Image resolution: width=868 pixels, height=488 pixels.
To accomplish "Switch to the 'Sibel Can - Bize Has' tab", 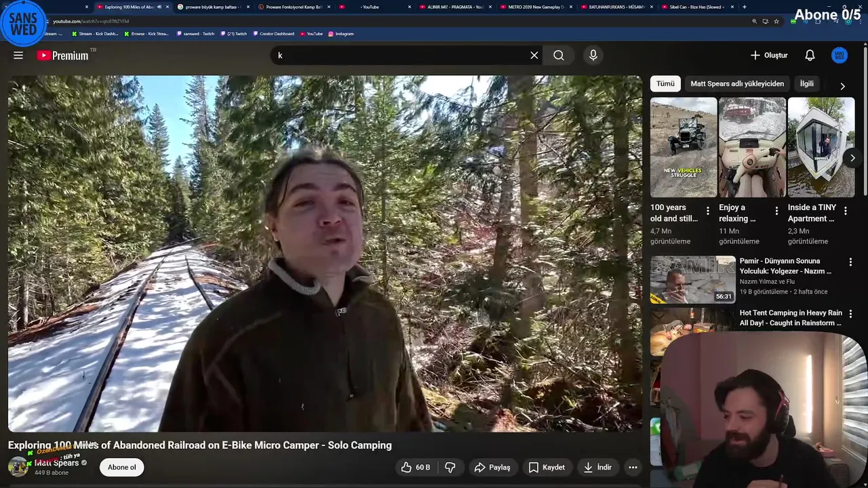I will tap(696, 7).
